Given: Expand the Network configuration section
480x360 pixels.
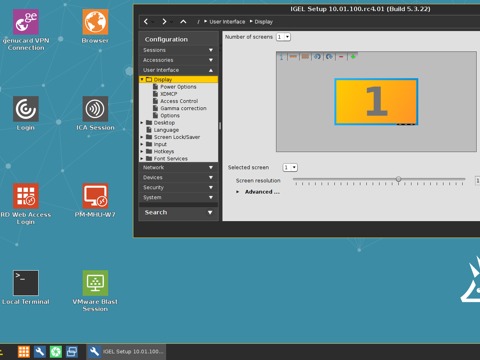Looking at the screenshot, I should [x=178, y=167].
